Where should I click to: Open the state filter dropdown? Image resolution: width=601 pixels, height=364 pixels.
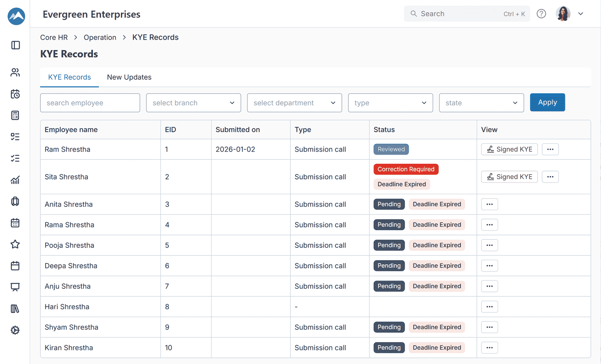(x=481, y=103)
